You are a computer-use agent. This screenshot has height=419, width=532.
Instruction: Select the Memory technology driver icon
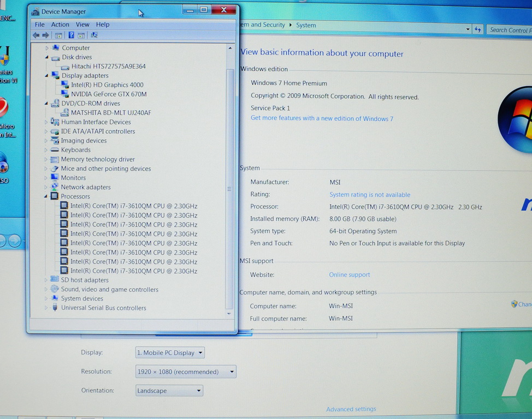tap(55, 159)
